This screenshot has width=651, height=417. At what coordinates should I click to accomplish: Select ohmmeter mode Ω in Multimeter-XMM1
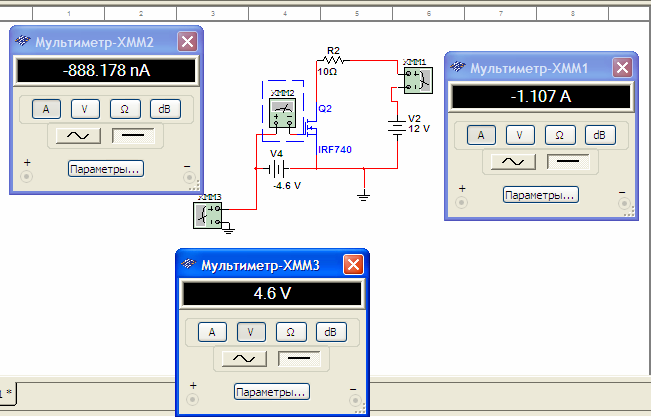pyautogui.click(x=560, y=135)
